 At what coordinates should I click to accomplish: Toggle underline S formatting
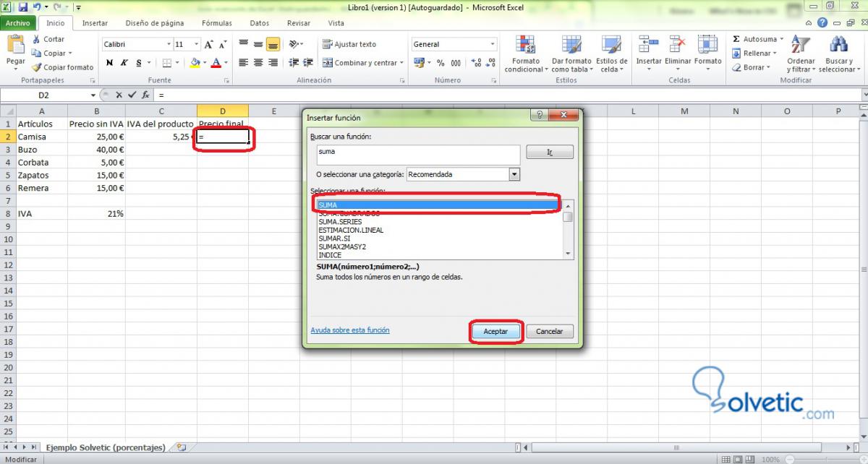point(137,63)
